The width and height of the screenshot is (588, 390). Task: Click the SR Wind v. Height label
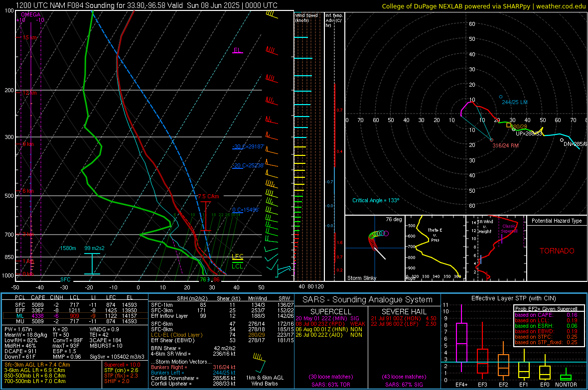[485, 227]
